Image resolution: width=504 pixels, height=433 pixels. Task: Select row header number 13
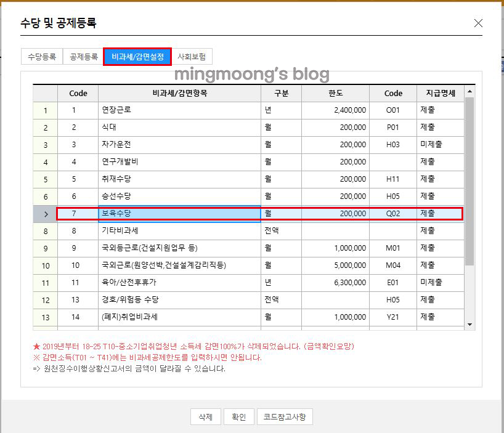pyautogui.click(x=46, y=317)
